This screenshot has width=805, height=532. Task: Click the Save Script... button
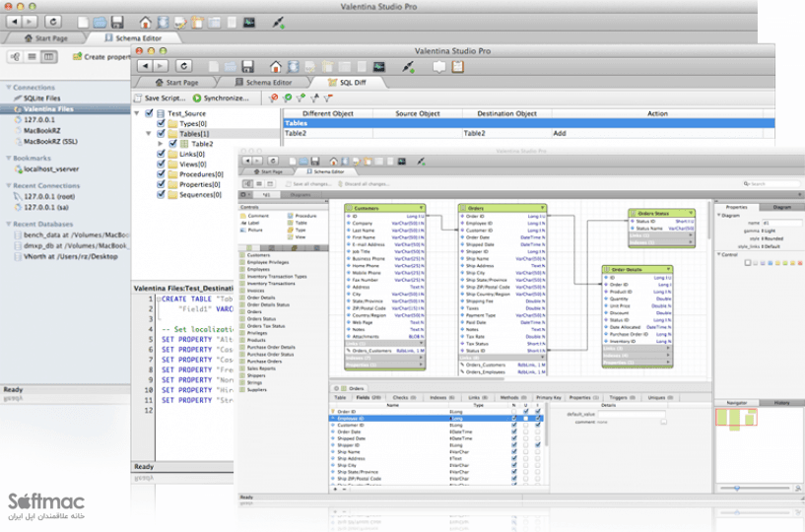pyautogui.click(x=160, y=98)
